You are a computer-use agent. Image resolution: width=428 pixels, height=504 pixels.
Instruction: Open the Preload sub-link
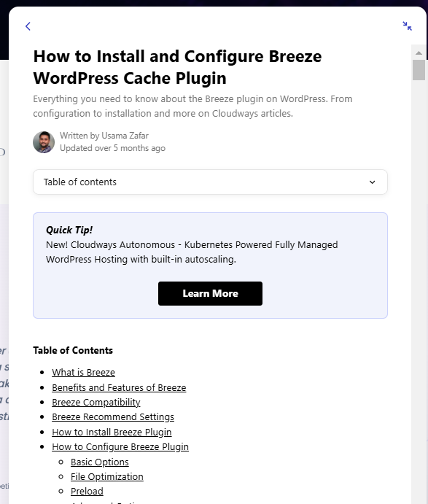[x=87, y=492]
